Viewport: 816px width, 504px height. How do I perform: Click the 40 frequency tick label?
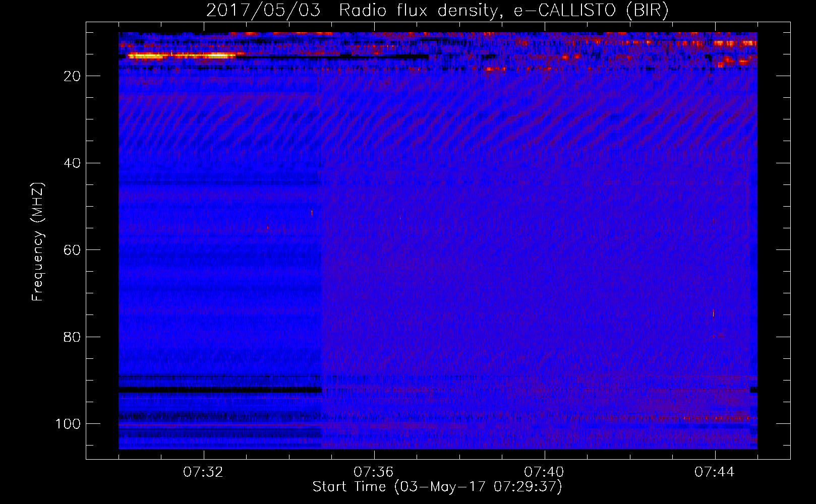(x=73, y=163)
